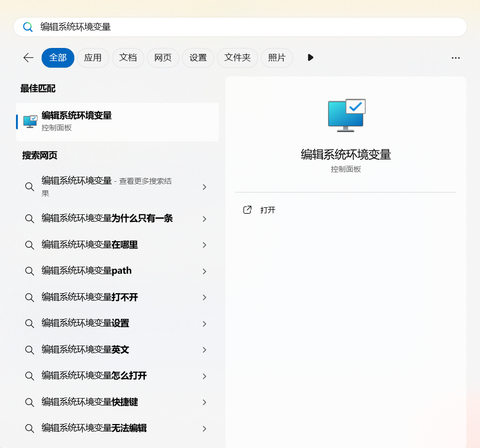
Task: Expand chevron for 英文 suggestion
Action: click(204, 350)
